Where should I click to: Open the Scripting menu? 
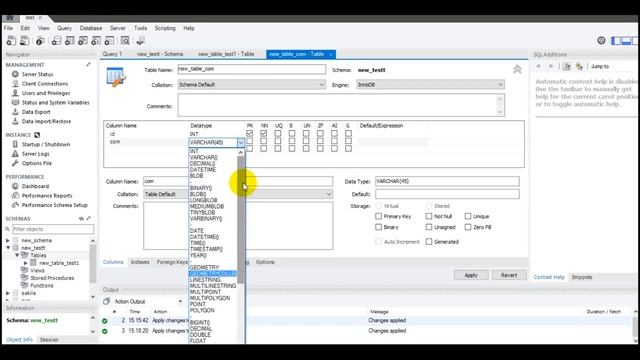click(x=165, y=28)
